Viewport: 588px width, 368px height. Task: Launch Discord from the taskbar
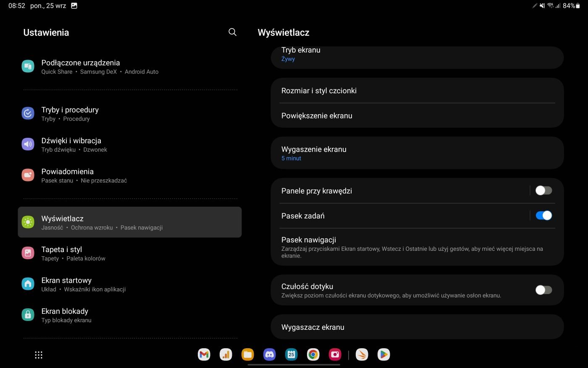[270, 355]
